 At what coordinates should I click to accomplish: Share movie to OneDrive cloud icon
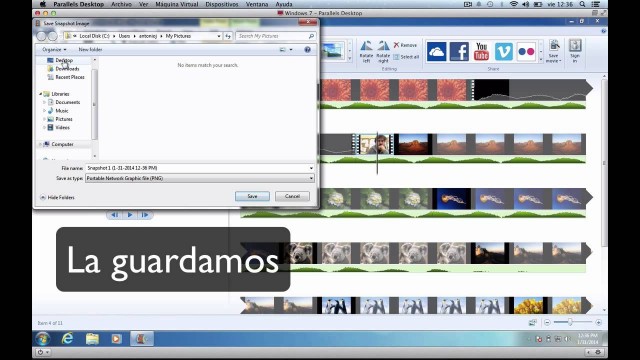click(436, 52)
